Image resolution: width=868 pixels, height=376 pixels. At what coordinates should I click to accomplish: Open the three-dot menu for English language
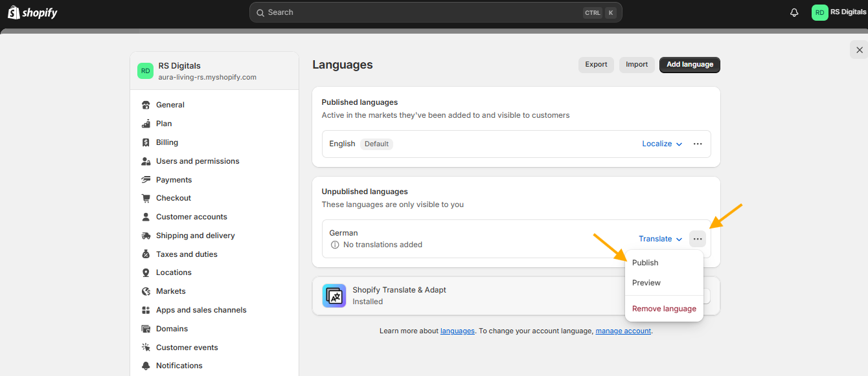click(698, 144)
